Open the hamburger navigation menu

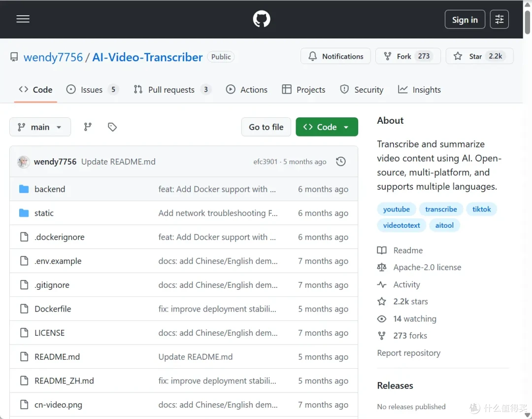23,19
